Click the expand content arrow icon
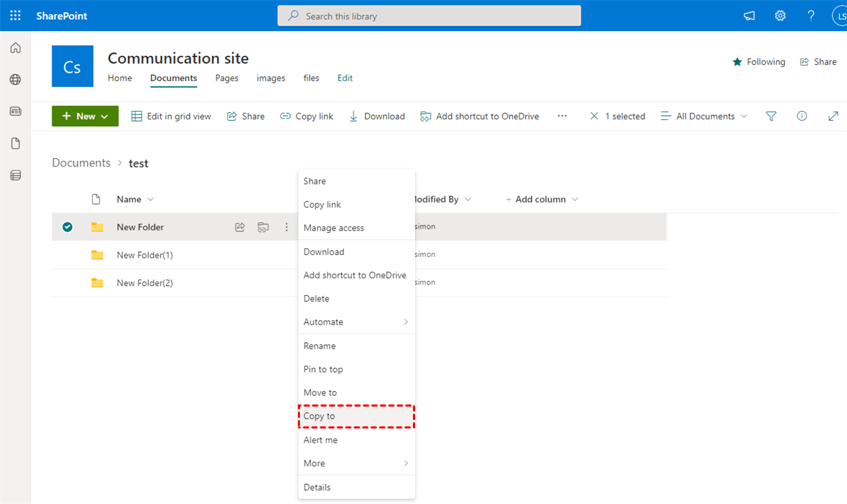The height and width of the screenshot is (504, 847). [833, 116]
